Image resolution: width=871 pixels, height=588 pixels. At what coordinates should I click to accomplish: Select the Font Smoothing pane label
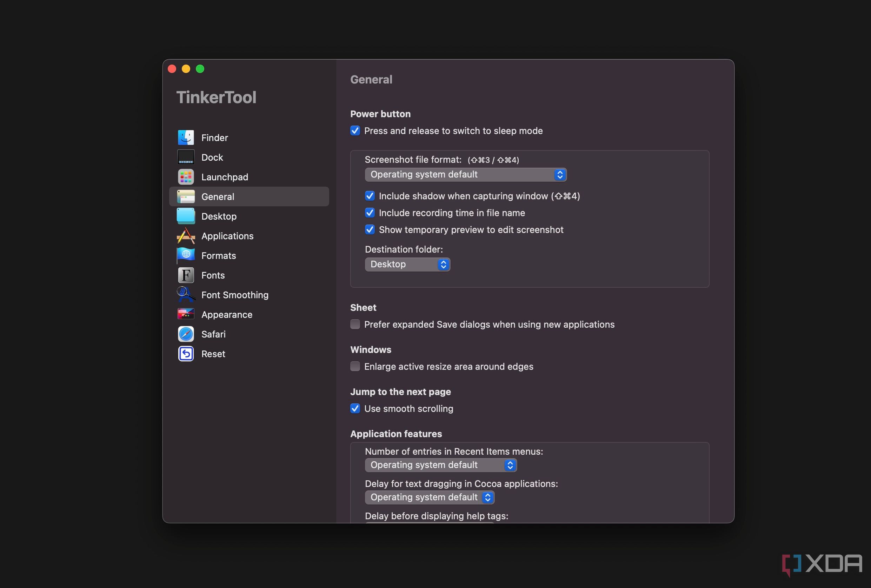click(x=235, y=295)
